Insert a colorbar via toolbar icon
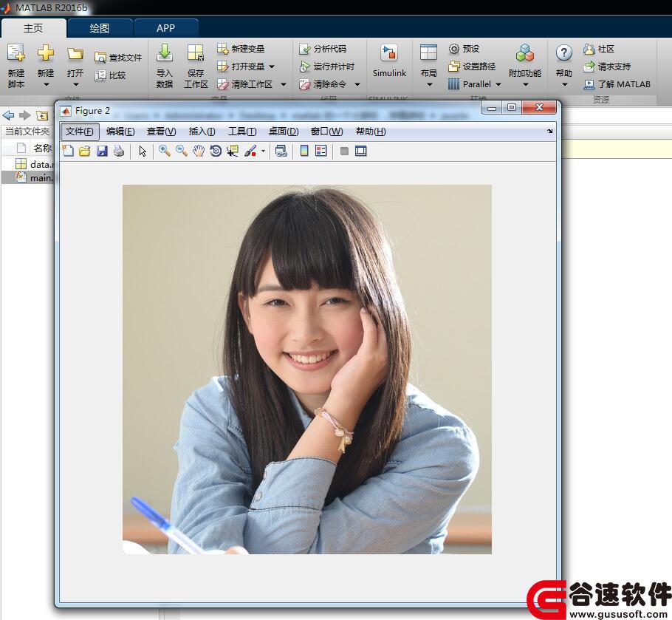The height and width of the screenshot is (620, 672). pyautogui.click(x=304, y=151)
